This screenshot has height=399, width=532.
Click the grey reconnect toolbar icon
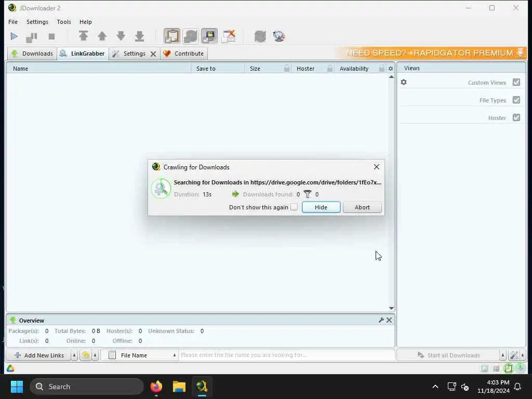[260, 36]
